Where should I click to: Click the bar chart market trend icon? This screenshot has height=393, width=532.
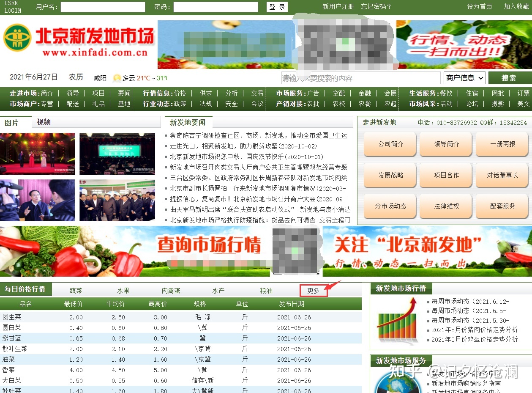[x=397, y=321]
